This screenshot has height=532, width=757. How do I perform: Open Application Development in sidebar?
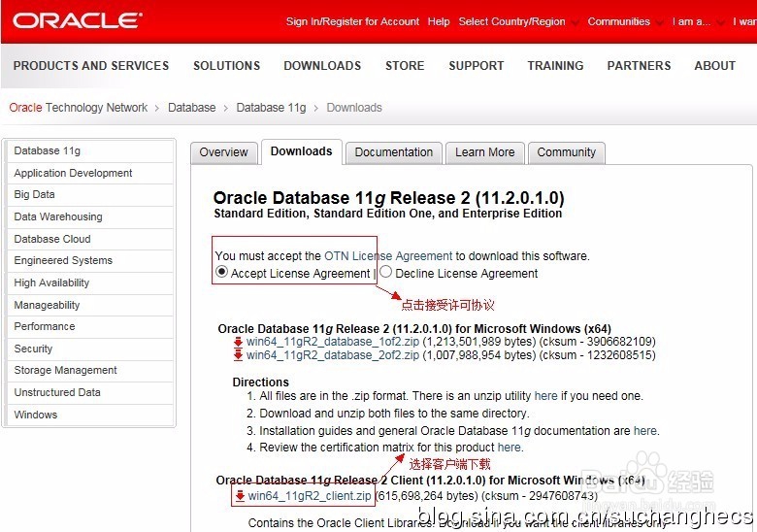(90, 174)
